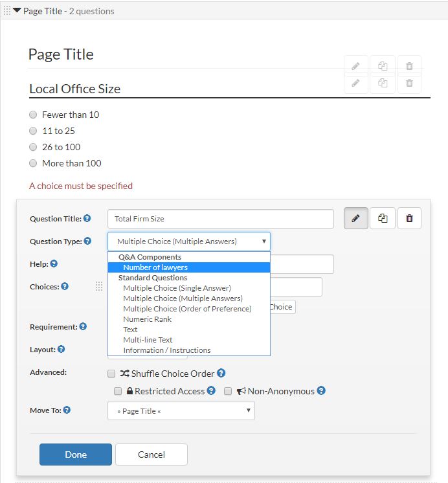
Task: Click the Shuffle Choice Order help icon
Action: [221, 373]
